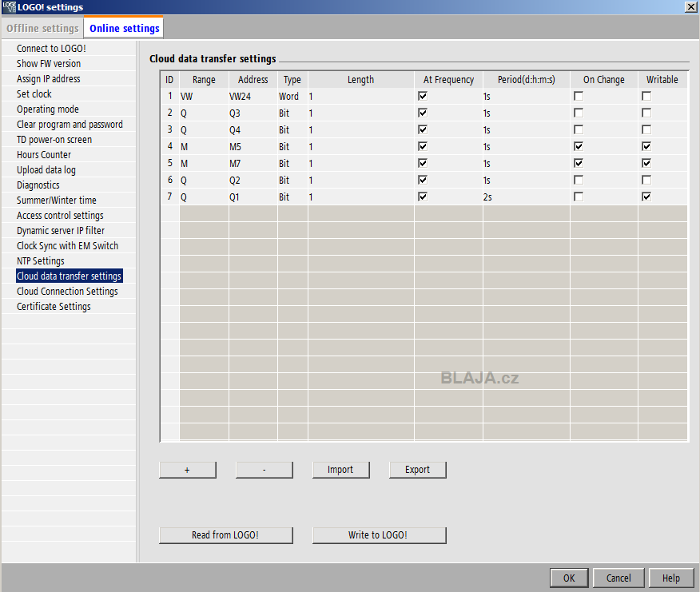This screenshot has width=700, height=592.
Task: Select Hours Counter entry
Action: click(44, 154)
